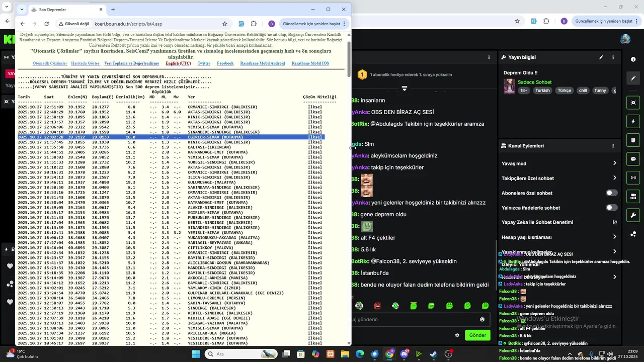Click the taskbar Ara search box
Image resolution: width=644 pixels, height=362 pixels.
pyautogui.click(x=242, y=354)
